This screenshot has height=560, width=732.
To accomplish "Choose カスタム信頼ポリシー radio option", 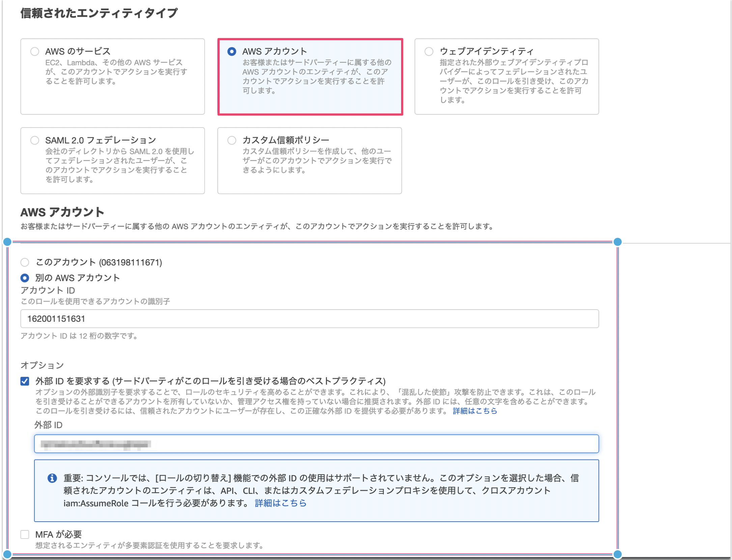I will 232,140.
